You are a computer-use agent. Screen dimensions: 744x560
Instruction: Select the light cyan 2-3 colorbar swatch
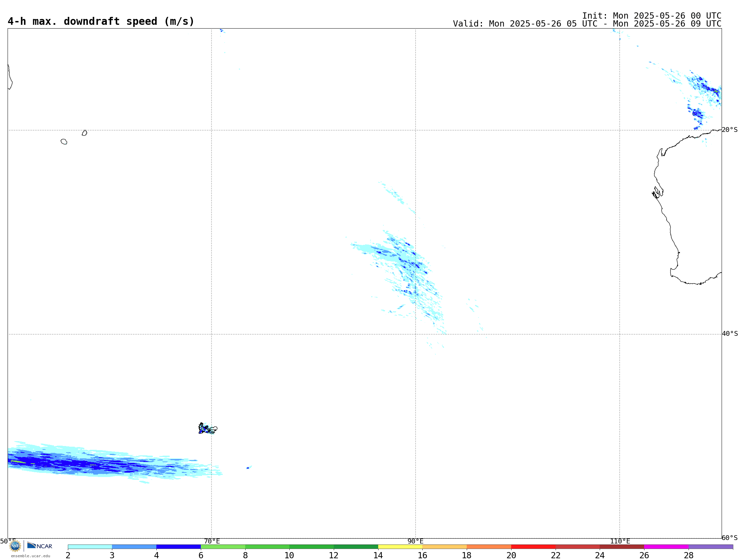click(x=90, y=547)
